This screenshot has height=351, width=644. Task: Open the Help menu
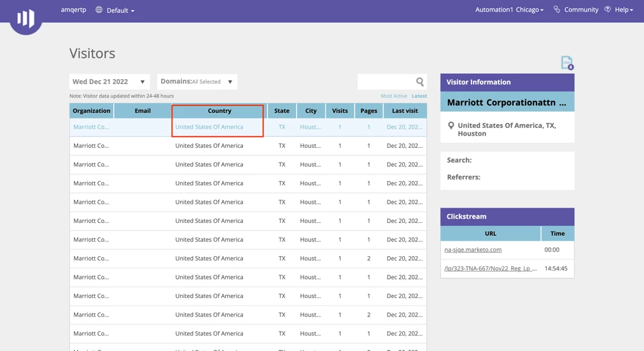tap(624, 10)
